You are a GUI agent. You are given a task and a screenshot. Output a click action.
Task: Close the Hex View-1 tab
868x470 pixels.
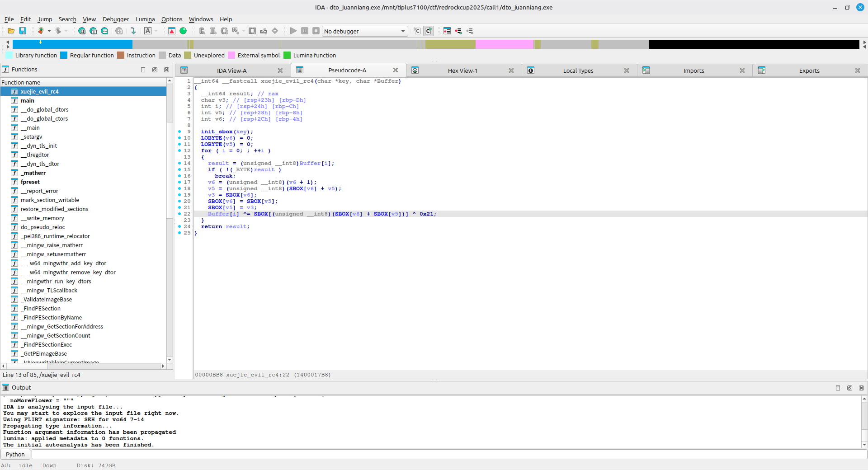click(511, 70)
